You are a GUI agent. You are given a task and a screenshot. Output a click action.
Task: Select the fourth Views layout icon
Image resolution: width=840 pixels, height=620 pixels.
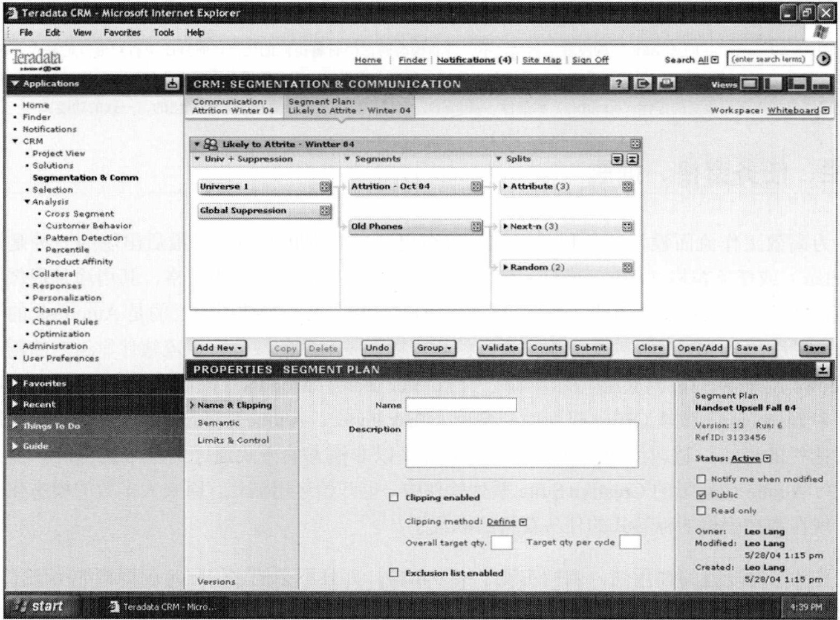[820, 85]
